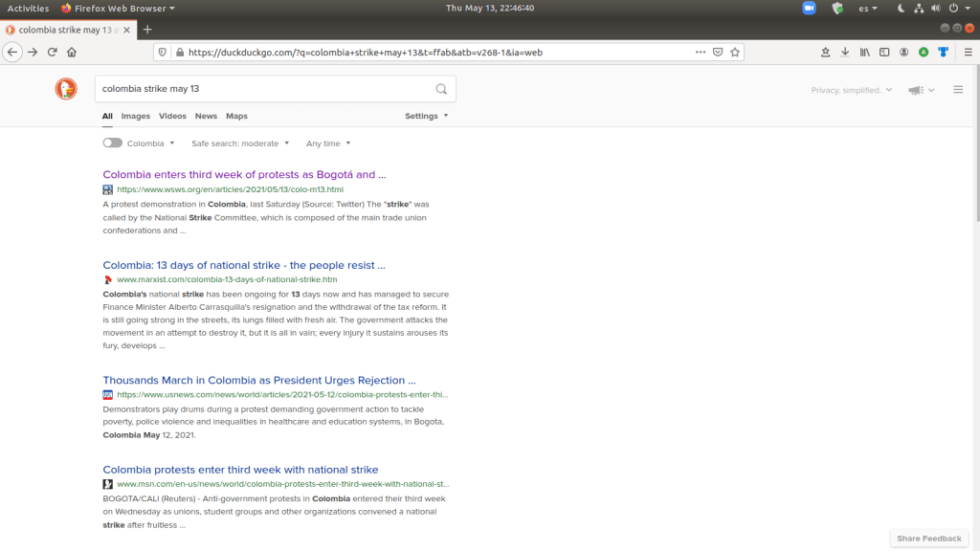Open 'Colombia: 13 days of national strike' result
980x551 pixels.
click(x=244, y=265)
